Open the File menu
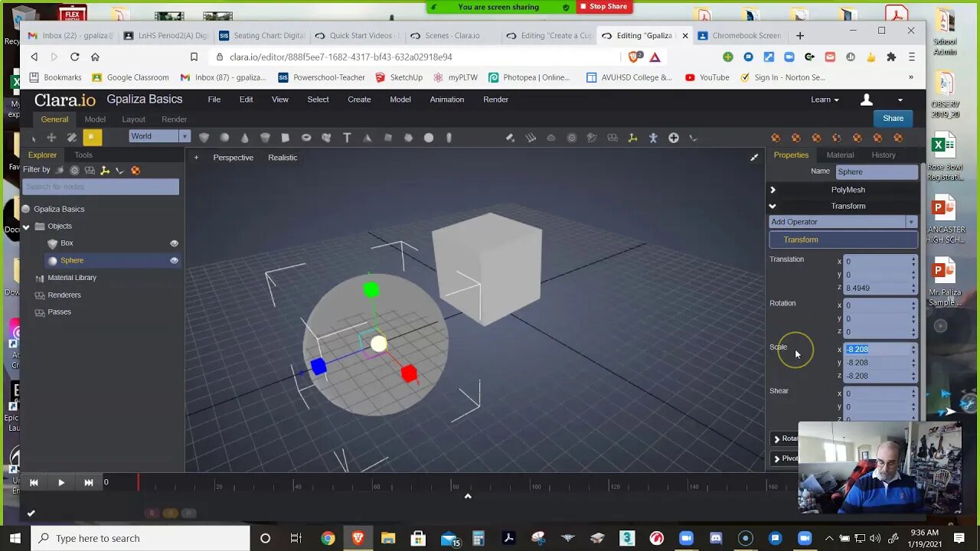The image size is (980, 551). point(214,99)
